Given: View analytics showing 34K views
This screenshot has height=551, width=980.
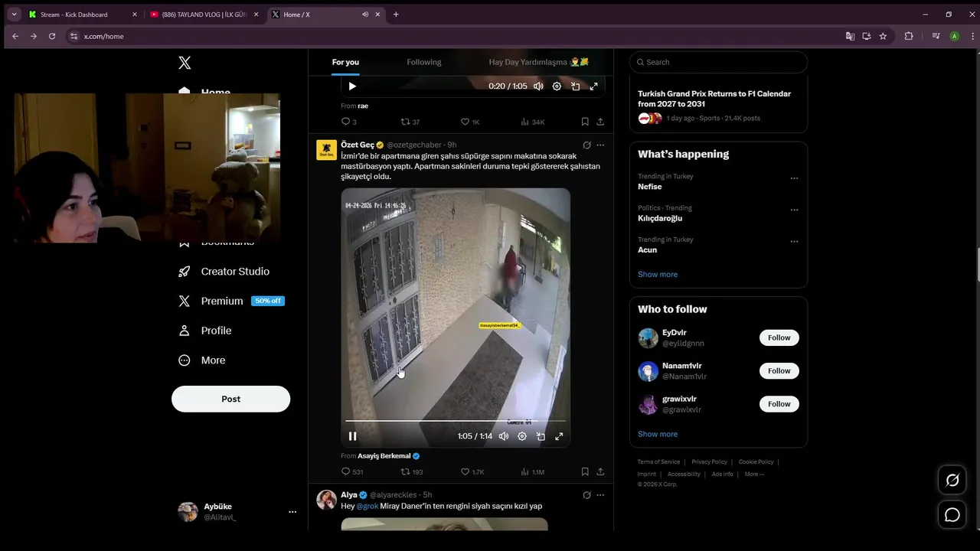Looking at the screenshot, I should pos(533,122).
